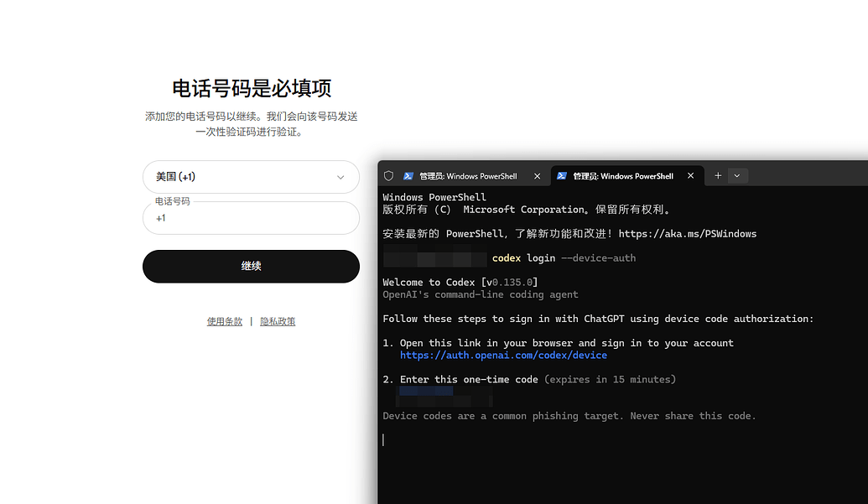
Task: Close the first PowerShell tab
Action: click(537, 176)
